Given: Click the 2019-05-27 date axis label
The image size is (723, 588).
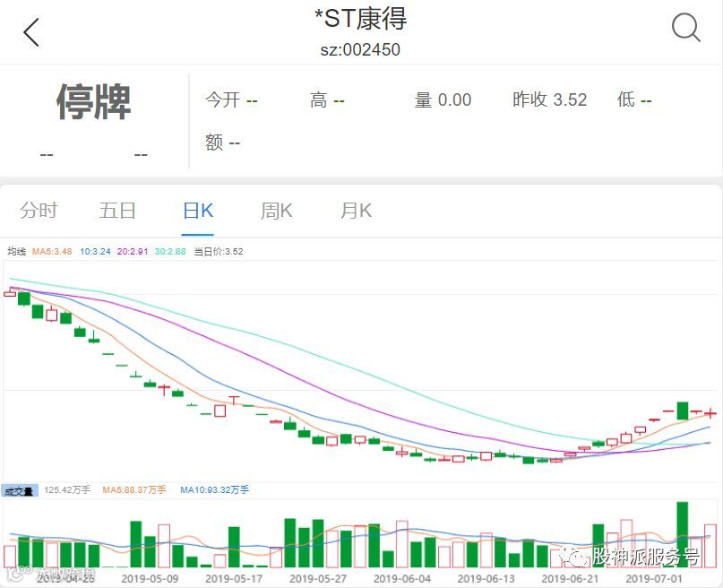Looking at the screenshot, I should 318,578.
